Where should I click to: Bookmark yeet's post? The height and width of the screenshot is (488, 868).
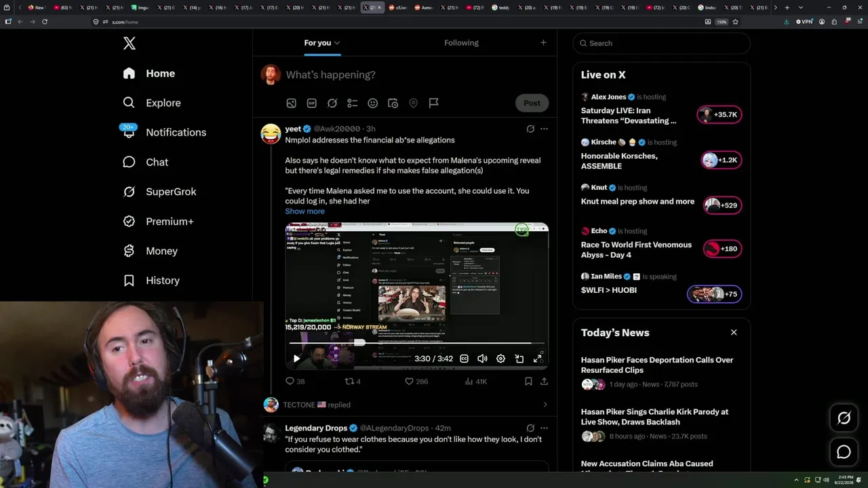pos(528,382)
